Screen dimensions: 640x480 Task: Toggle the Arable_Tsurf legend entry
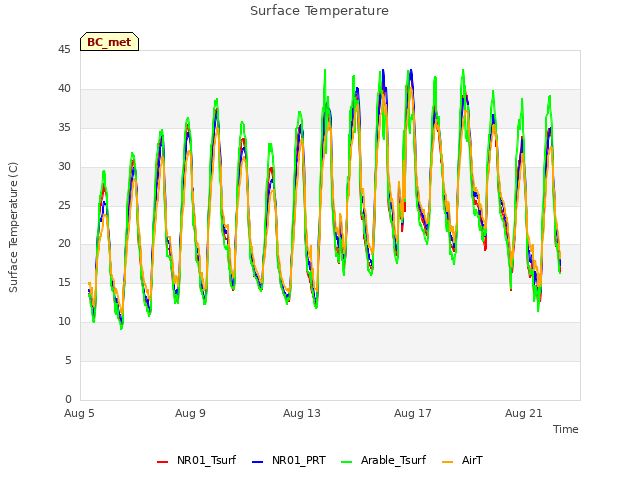pos(383,460)
